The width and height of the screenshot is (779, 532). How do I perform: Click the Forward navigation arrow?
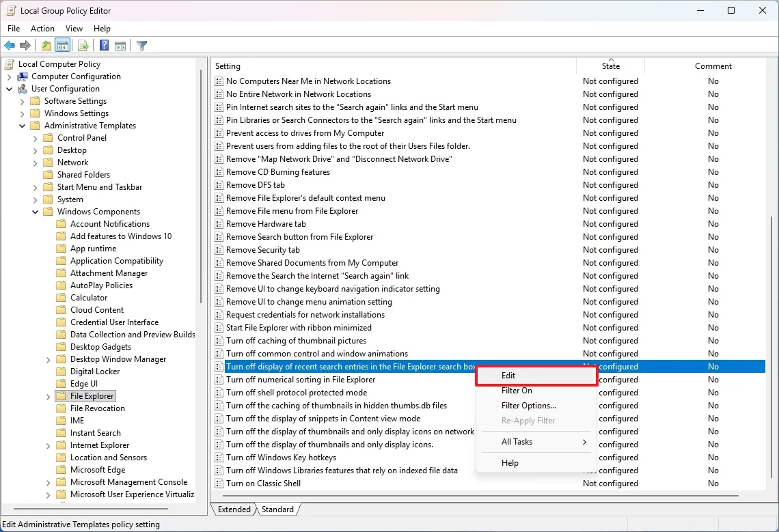point(26,45)
